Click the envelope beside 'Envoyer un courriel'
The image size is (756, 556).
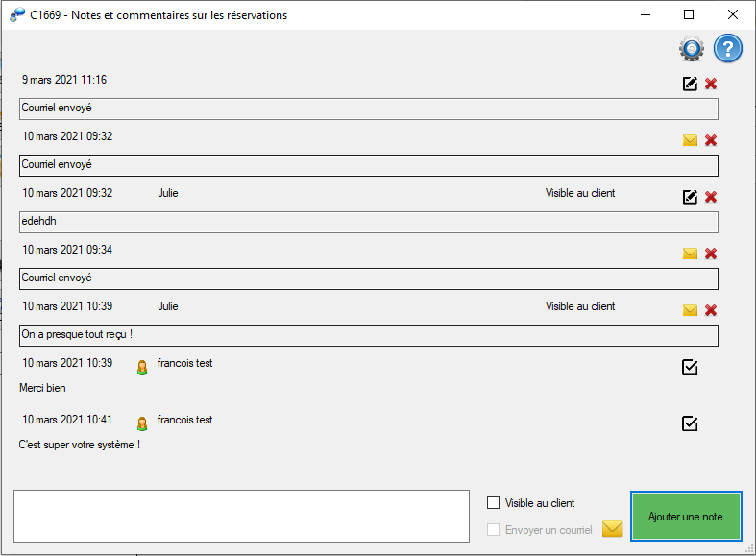click(x=612, y=529)
